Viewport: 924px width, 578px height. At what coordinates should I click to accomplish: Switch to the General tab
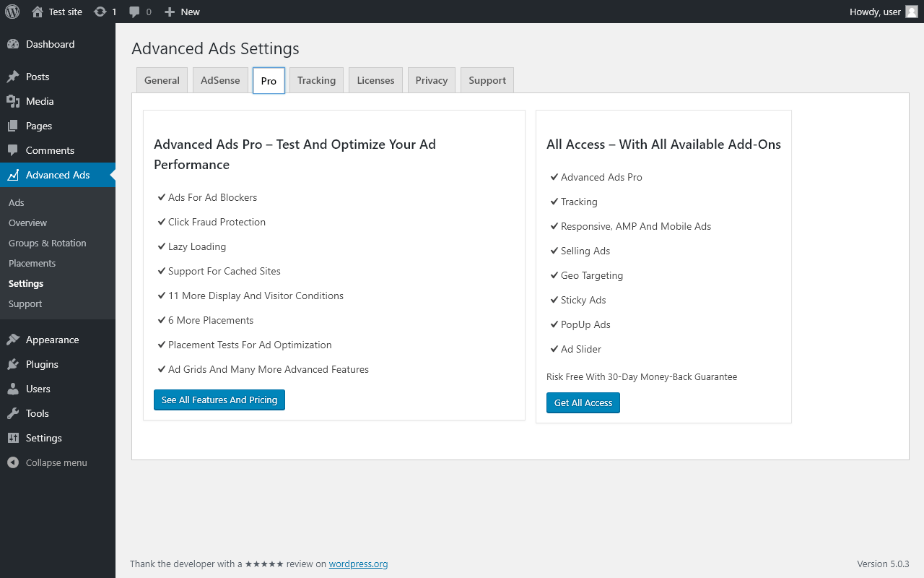[162, 80]
